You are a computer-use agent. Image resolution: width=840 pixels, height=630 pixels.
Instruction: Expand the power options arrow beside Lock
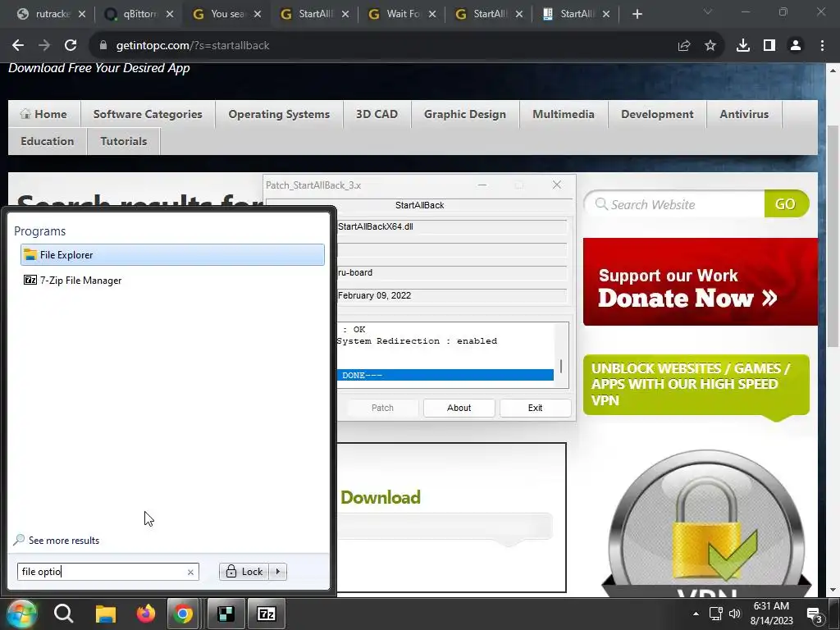tap(278, 572)
